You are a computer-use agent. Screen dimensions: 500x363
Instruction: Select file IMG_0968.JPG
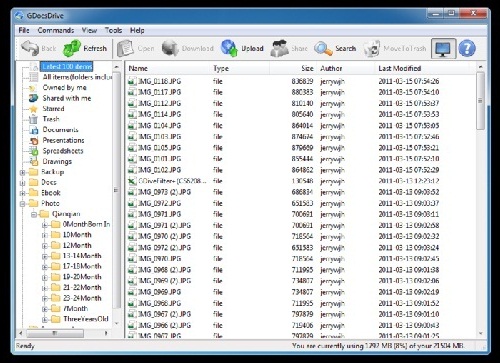coord(159,303)
